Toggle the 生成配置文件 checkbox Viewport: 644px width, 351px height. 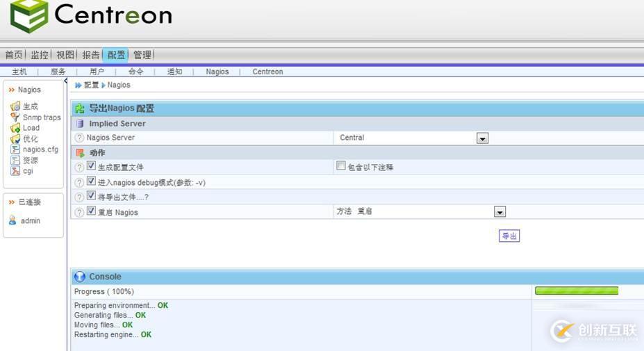click(91, 166)
